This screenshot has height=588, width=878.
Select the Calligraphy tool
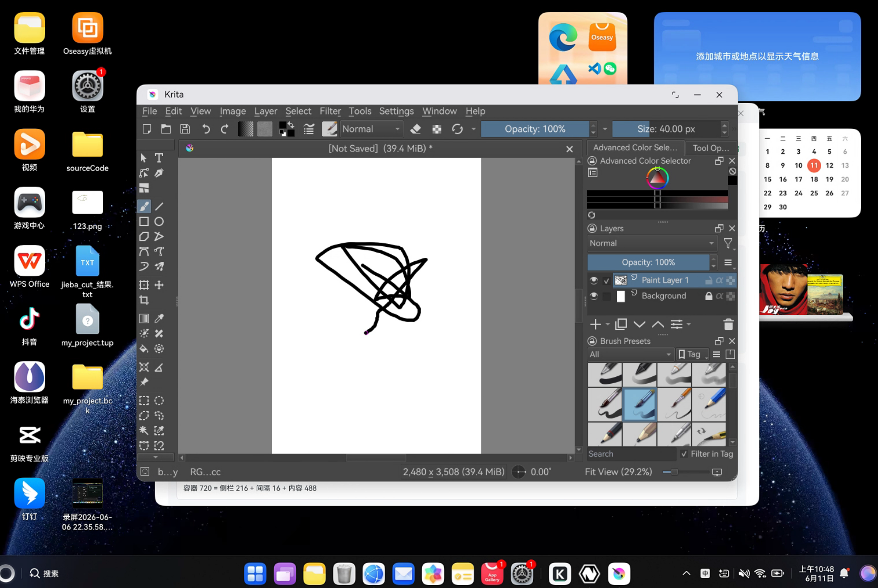[x=159, y=173]
